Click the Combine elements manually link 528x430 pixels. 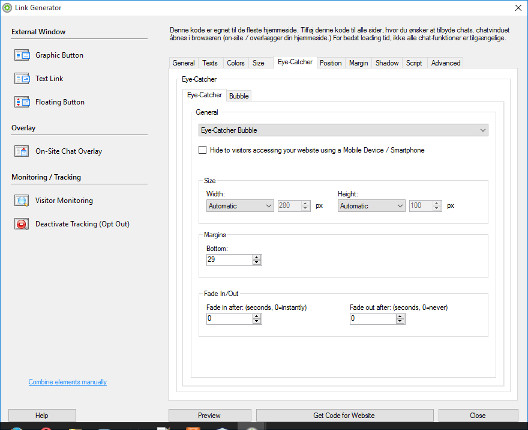click(68, 382)
